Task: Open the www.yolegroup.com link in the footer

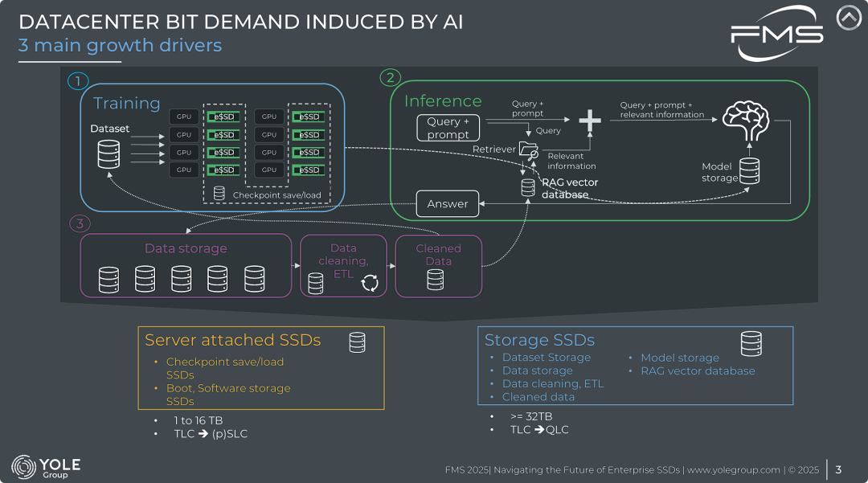Action: point(734,469)
